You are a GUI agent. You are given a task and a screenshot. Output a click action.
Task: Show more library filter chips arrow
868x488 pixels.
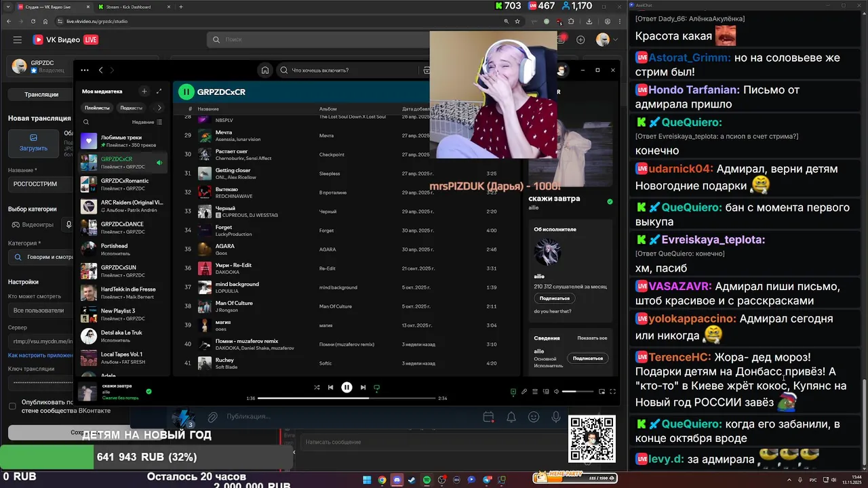click(x=159, y=108)
